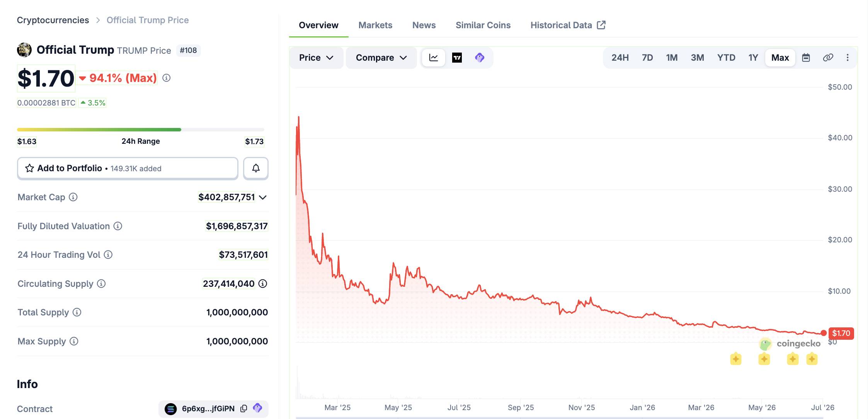This screenshot has height=419, width=868.
Task: Switch to the Similar Coins tab
Action: coord(483,25)
